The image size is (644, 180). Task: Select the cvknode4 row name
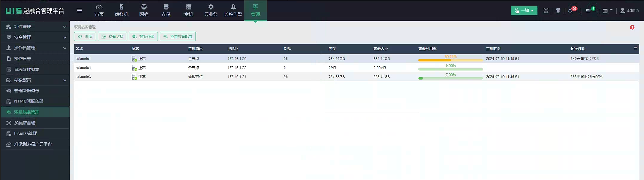pyautogui.click(x=83, y=67)
